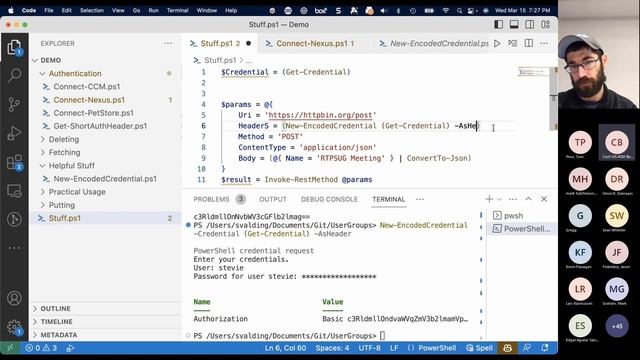Viewport: 640px width, 360px height.
Task: Select the PowerShell terminal instance
Action: (522, 229)
